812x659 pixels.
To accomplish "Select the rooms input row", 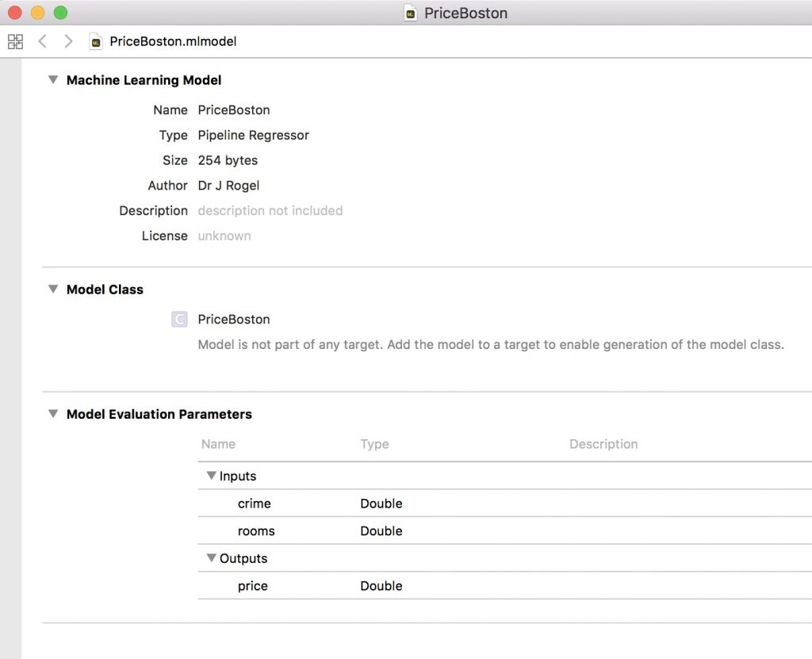I will 256,531.
